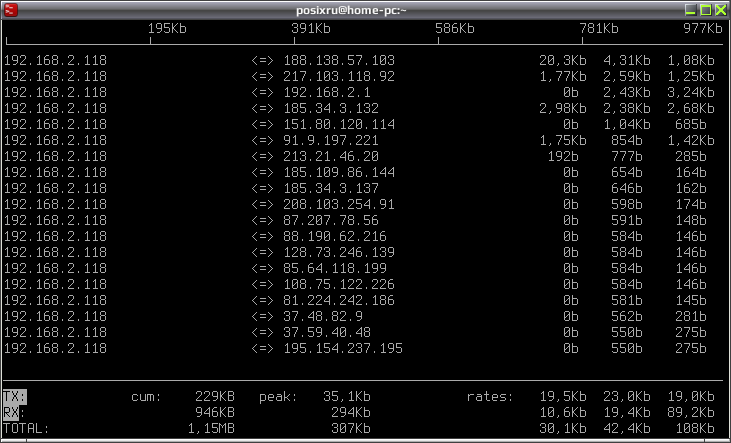Click cumulative RX value 946KB
This screenshot has height=443, width=731.
[215, 413]
